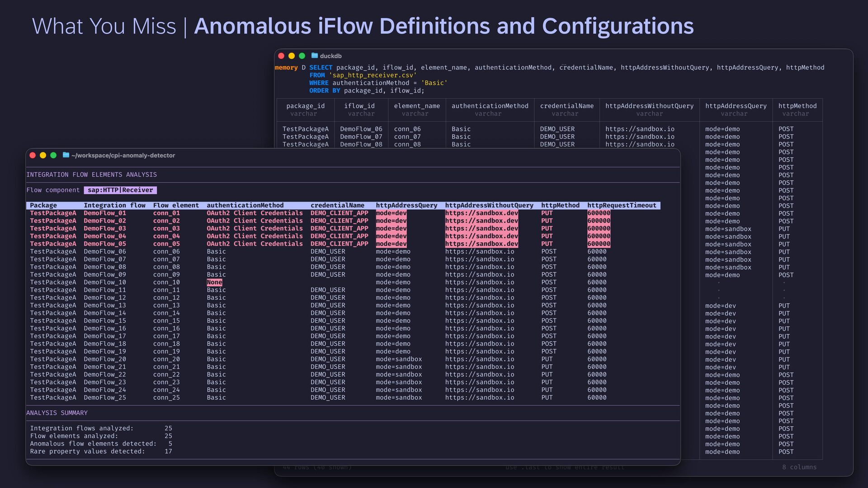Viewport: 868px width, 488px height.
Task: Click the httpRequestTimeout column header
Action: 622,206
